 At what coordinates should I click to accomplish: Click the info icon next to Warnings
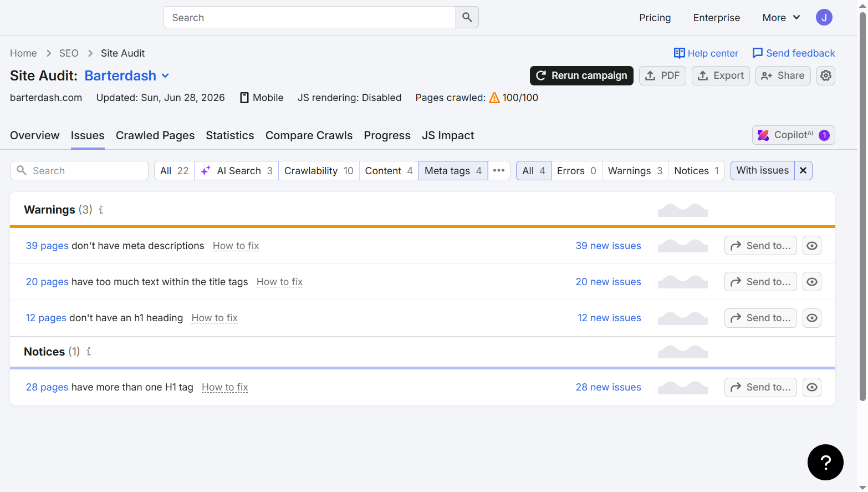click(101, 210)
